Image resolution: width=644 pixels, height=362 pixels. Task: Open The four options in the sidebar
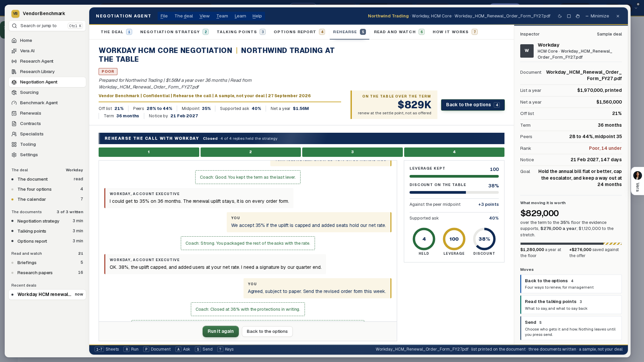[x=47, y=189]
